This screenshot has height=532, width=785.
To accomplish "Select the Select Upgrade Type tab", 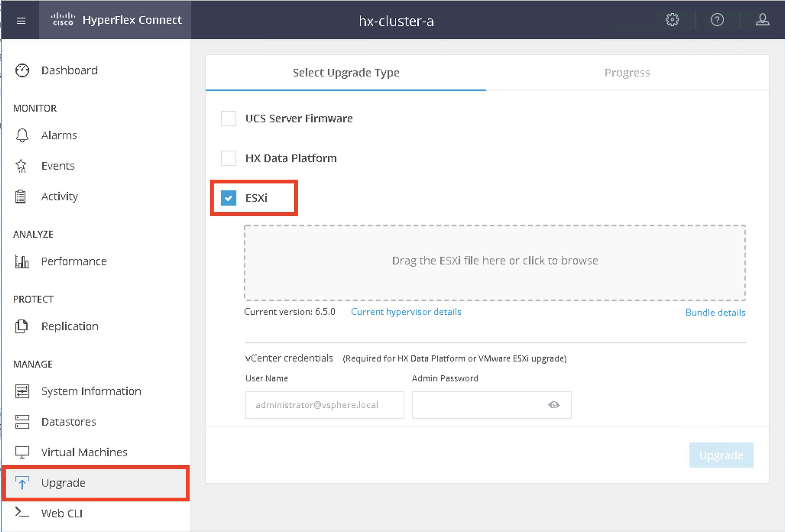I will pos(346,73).
